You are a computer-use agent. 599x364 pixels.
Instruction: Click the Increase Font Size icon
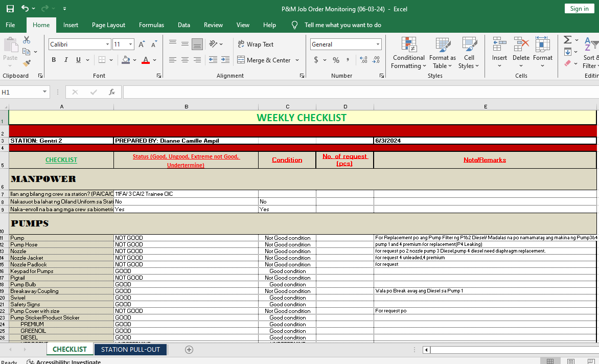[x=142, y=44]
